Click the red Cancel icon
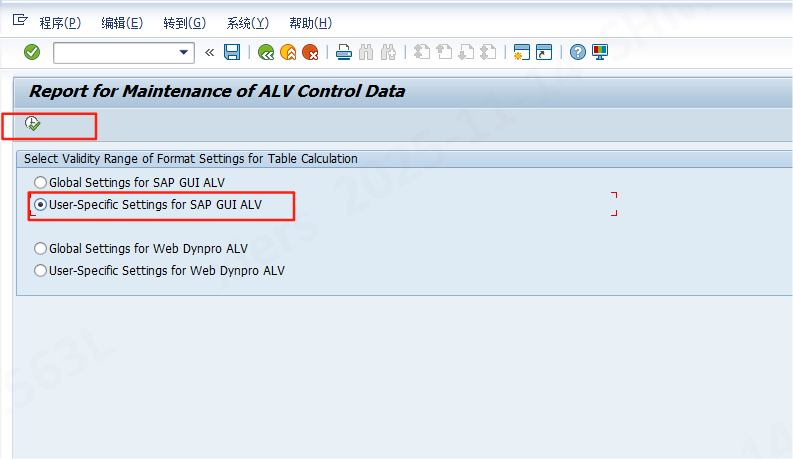Image resolution: width=793 pixels, height=459 pixels. tap(310, 52)
